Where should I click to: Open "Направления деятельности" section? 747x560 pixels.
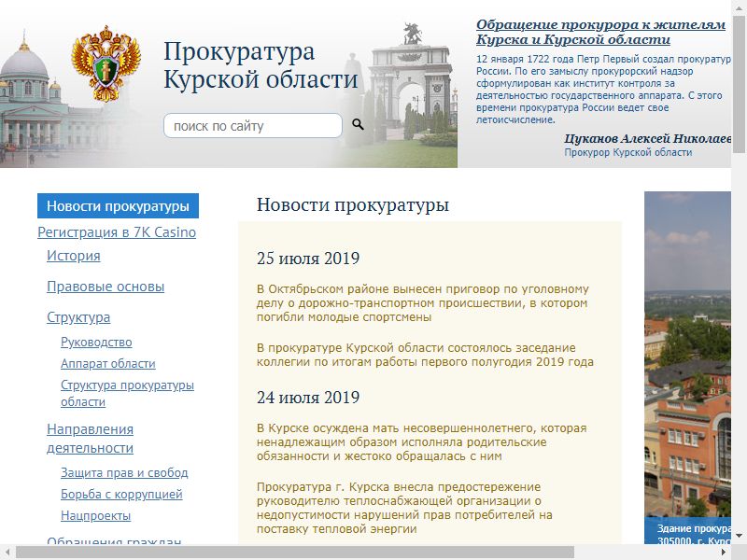90,439
